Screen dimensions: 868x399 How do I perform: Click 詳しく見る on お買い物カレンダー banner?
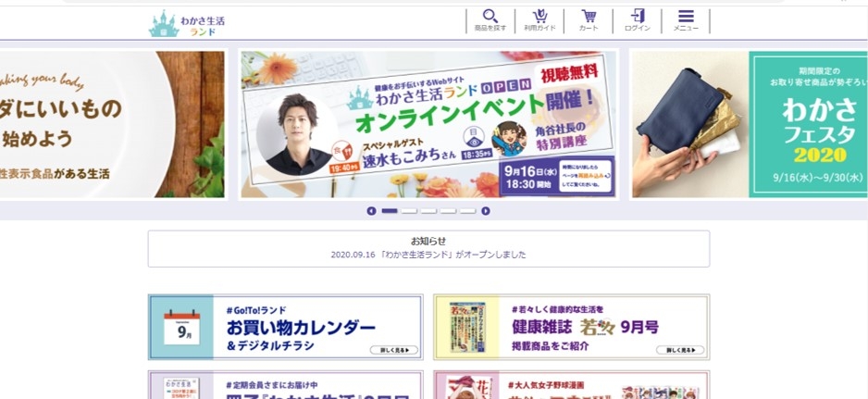393,350
